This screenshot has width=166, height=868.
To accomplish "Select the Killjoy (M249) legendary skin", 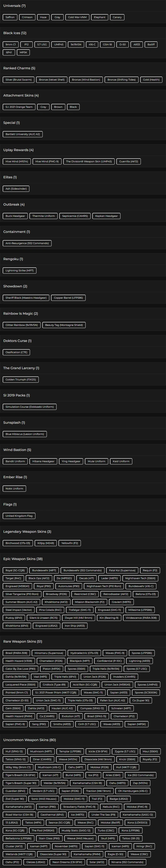I will pyautogui.click(x=46, y=543).
